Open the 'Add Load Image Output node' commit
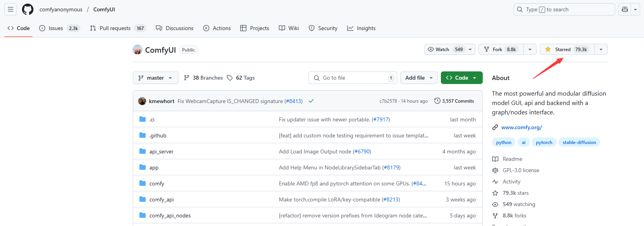The width and height of the screenshot is (644, 226). (315, 151)
